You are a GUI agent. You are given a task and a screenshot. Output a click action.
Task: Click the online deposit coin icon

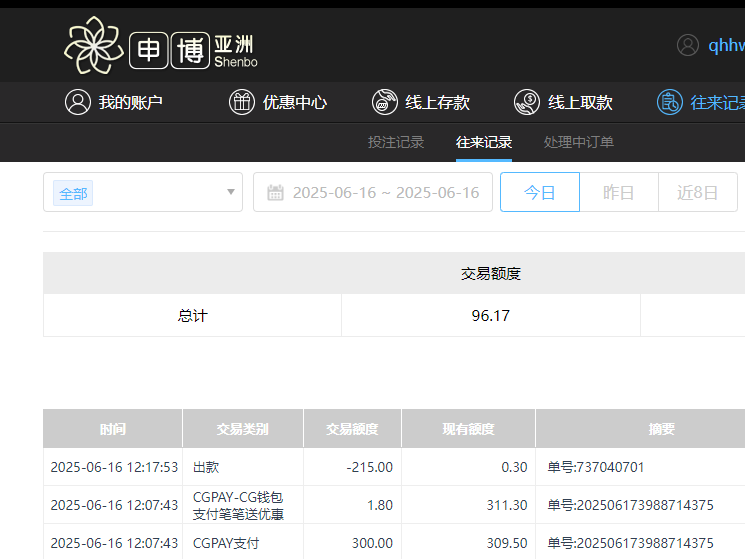click(385, 102)
